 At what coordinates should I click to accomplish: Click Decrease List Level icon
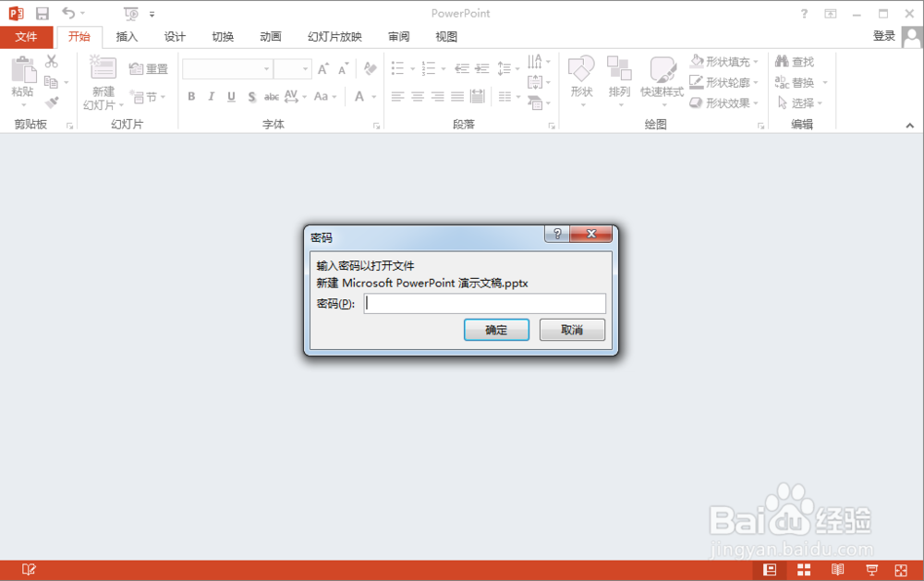[x=462, y=68]
